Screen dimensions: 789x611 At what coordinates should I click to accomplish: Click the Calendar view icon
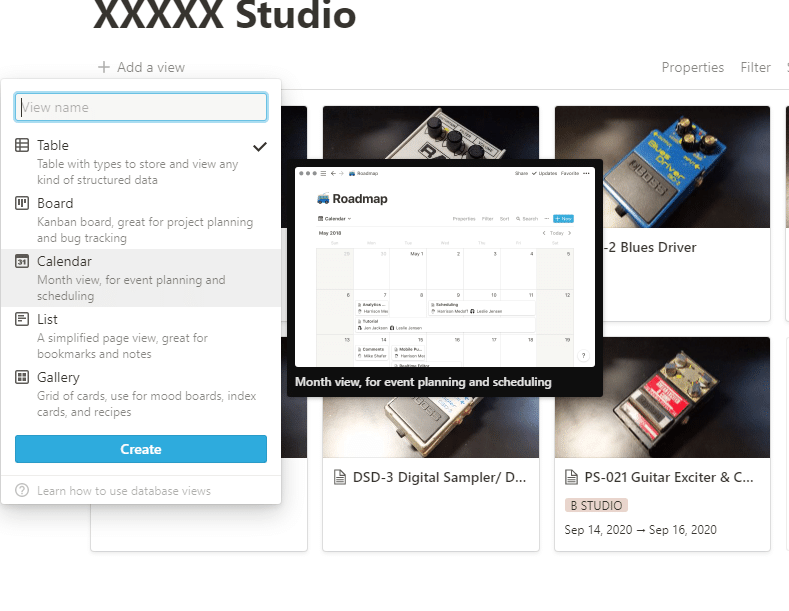click(x=22, y=261)
